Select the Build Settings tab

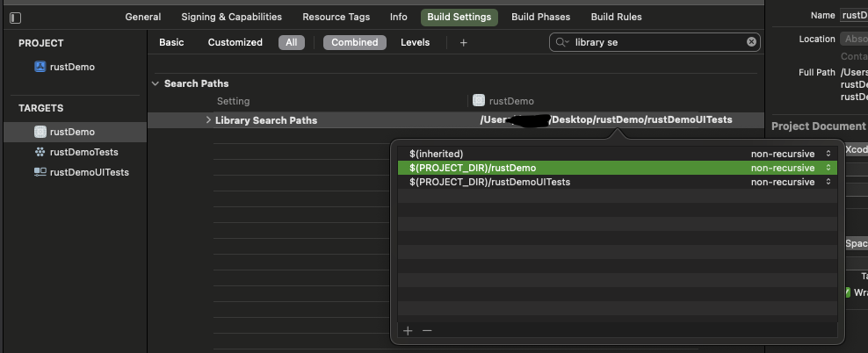459,18
